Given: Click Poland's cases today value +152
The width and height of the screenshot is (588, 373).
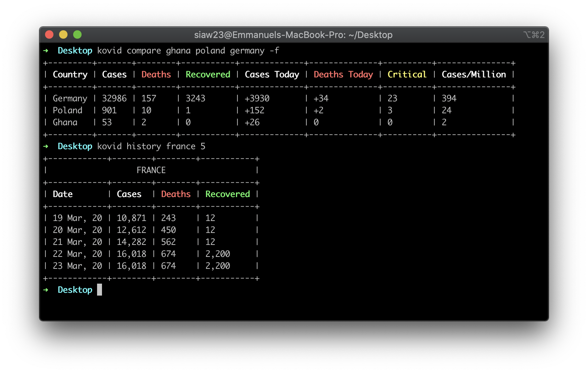Looking at the screenshot, I should (x=255, y=110).
